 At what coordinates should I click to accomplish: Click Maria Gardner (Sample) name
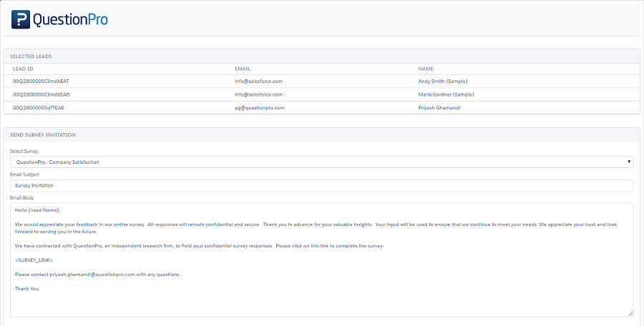(446, 94)
